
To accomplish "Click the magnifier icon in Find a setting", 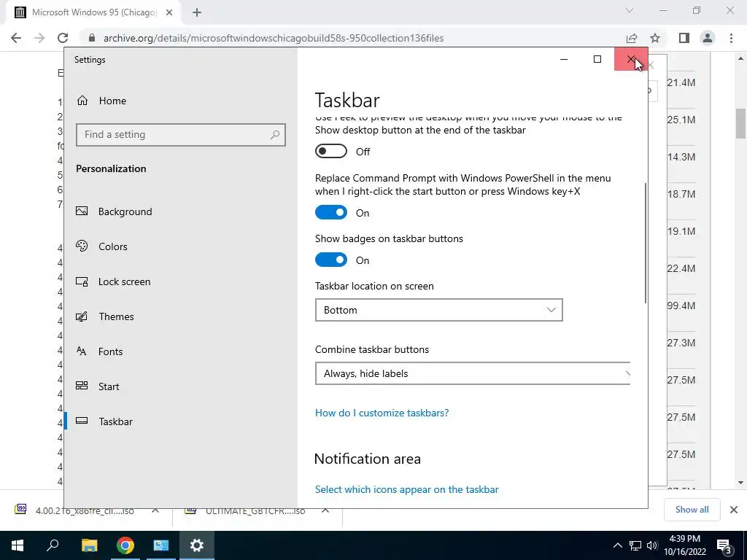I will [x=275, y=135].
